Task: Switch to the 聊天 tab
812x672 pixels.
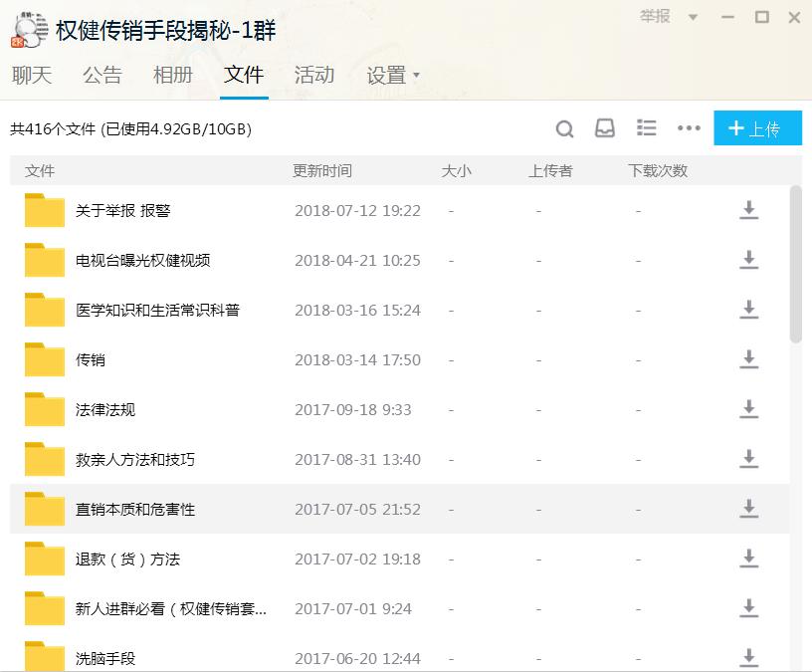Action: coord(33,75)
